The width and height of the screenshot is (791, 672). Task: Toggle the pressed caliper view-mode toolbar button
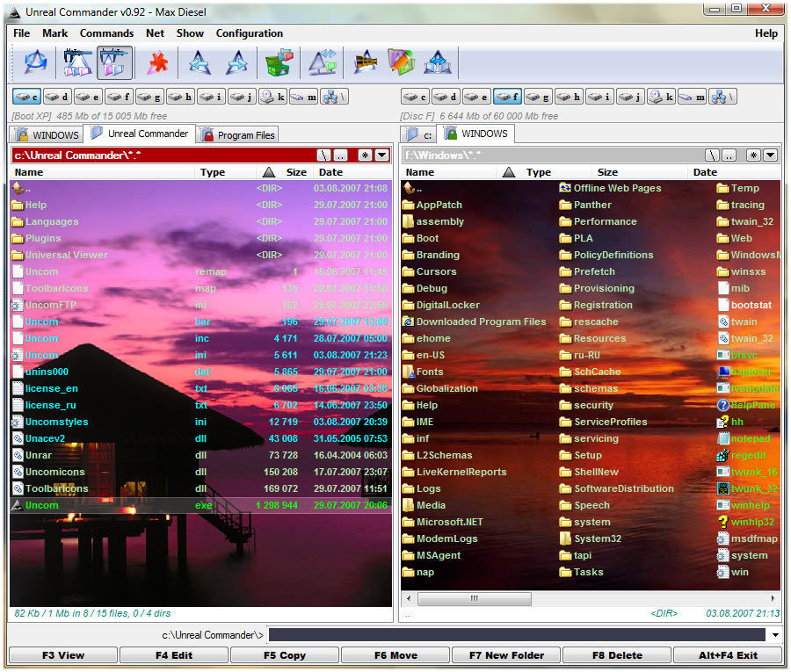click(115, 63)
